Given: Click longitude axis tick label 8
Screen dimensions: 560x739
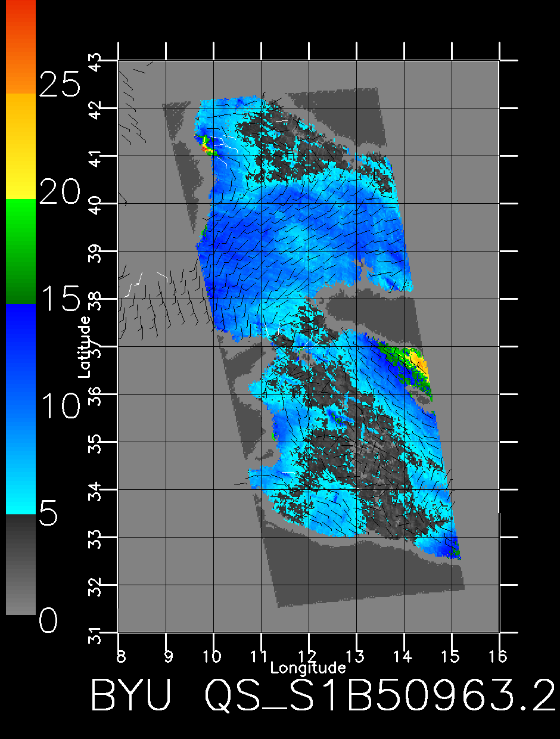Looking at the screenshot, I should (x=122, y=656).
